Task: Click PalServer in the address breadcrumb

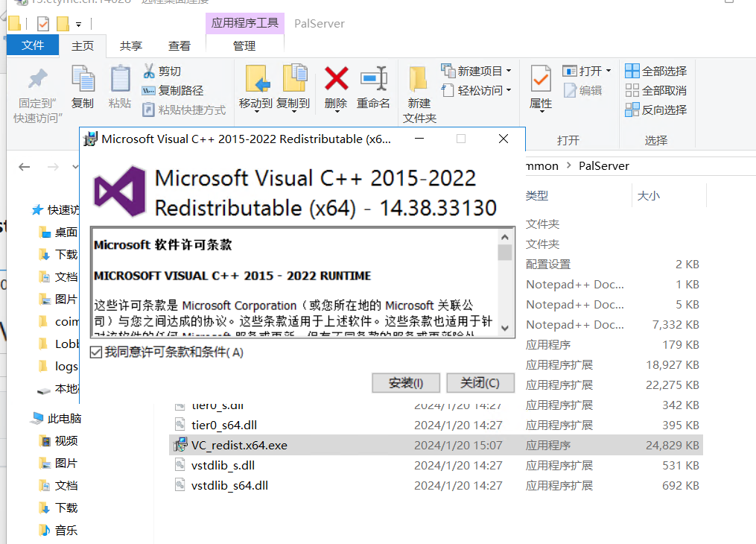Action: pos(603,166)
